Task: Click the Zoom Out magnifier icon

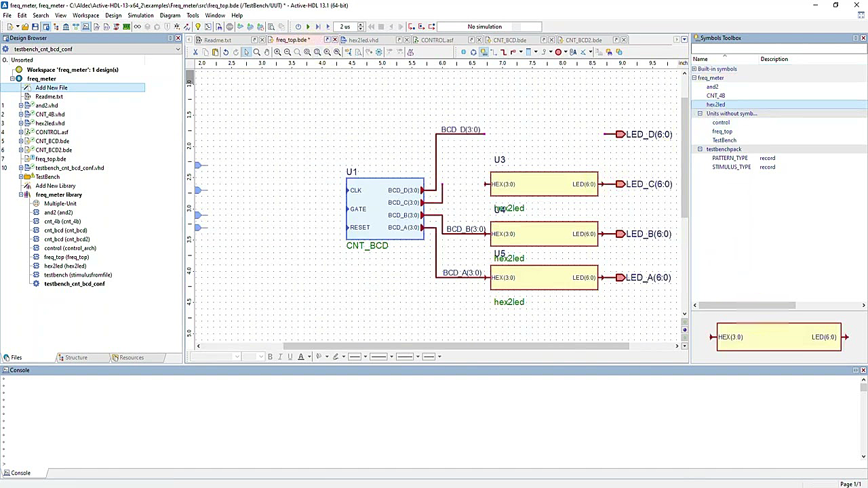Action: click(x=288, y=52)
